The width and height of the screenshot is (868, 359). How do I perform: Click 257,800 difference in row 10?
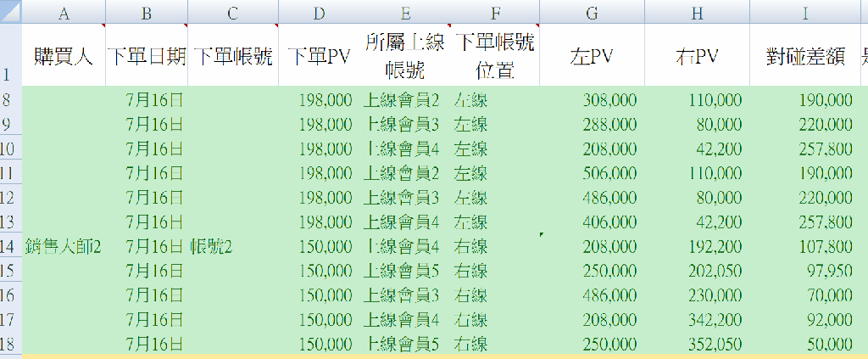point(826,149)
